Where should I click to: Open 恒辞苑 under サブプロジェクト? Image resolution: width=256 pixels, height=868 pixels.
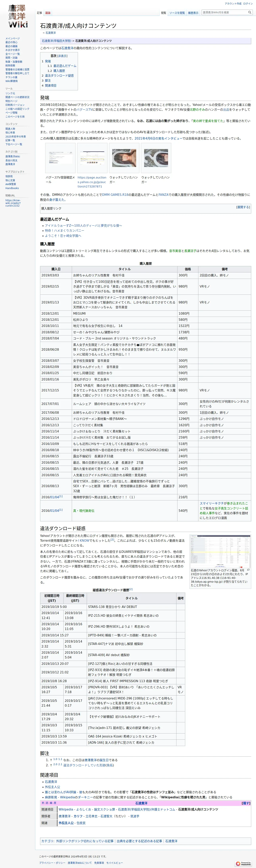[x=9, y=177]
